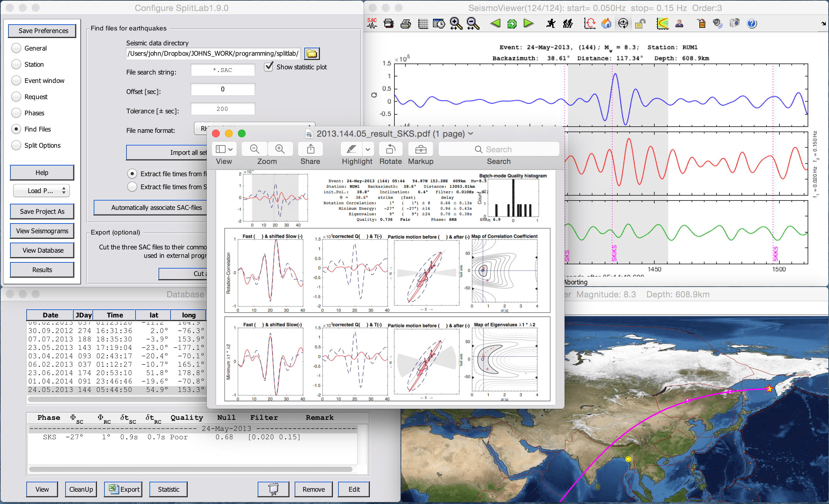Click the JDay column header in Database

click(83, 315)
